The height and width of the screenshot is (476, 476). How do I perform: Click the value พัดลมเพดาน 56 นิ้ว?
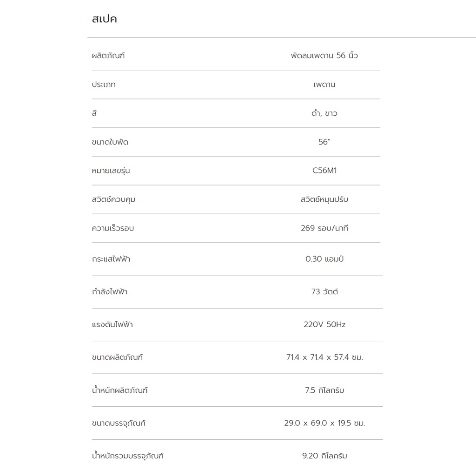[x=324, y=55]
